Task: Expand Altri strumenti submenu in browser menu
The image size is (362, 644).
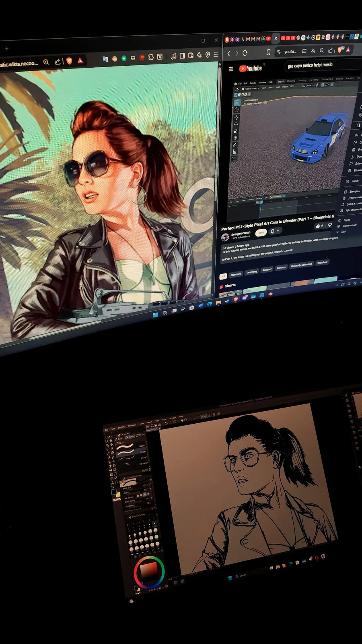Action: pyautogui.click(x=351, y=210)
